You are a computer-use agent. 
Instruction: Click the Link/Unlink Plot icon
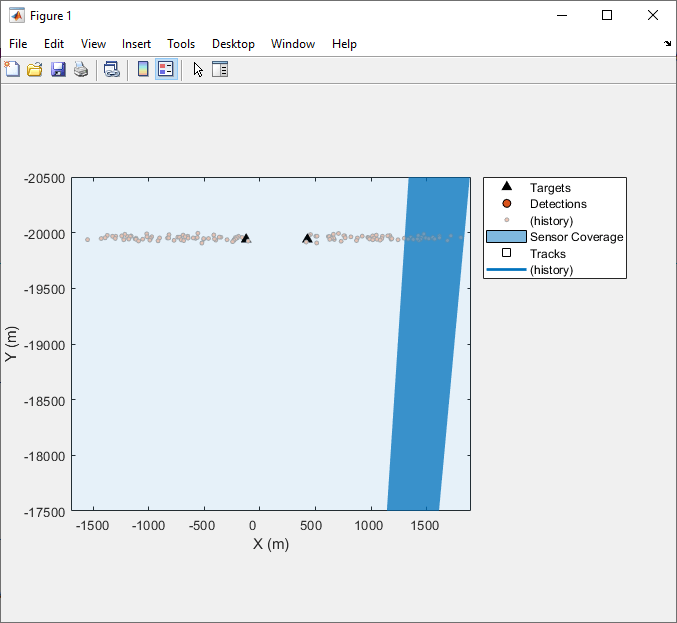tap(112, 69)
